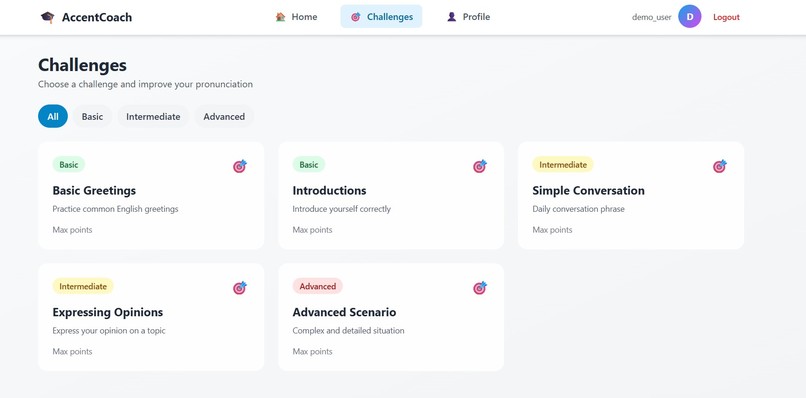Open the Simple Conversation challenge title

click(589, 191)
